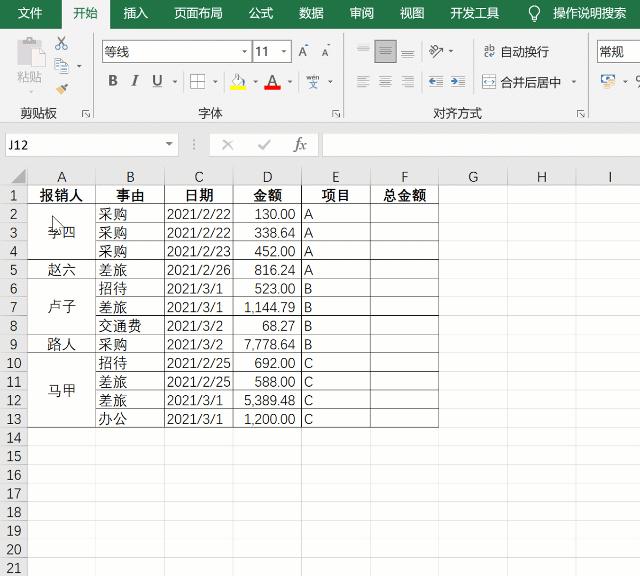The image size is (640, 576).
Task: Apply the red font color A
Action: tap(273, 81)
